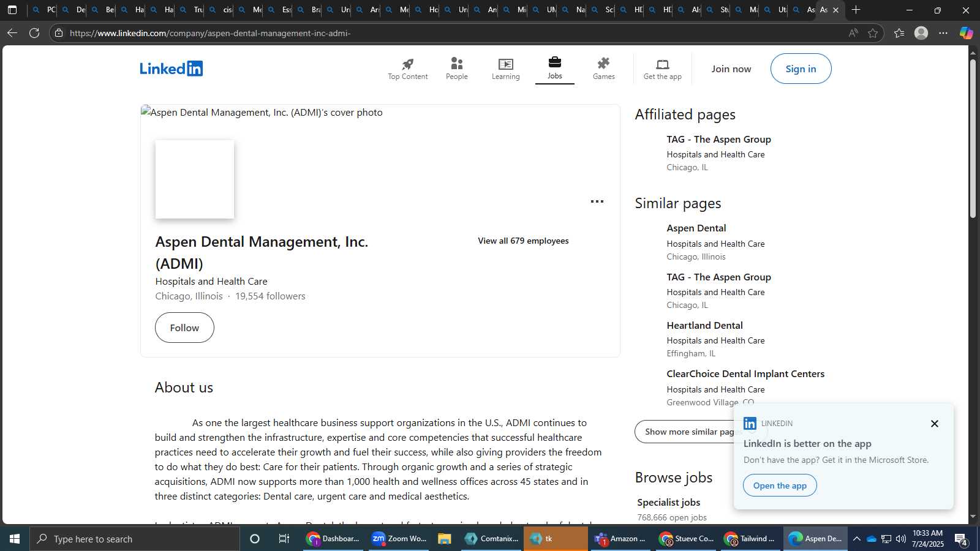Click Open the app button

780,485
